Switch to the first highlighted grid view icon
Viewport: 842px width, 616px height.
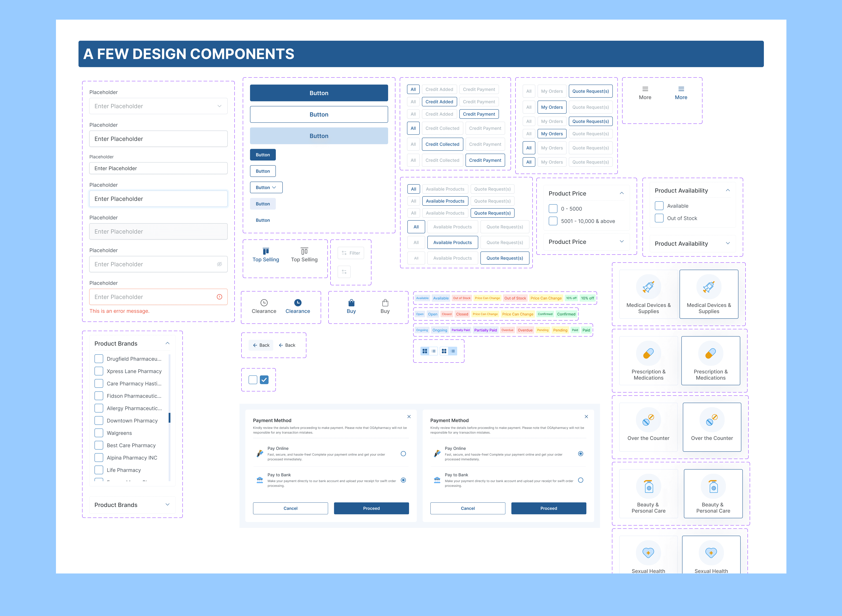point(425,351)
